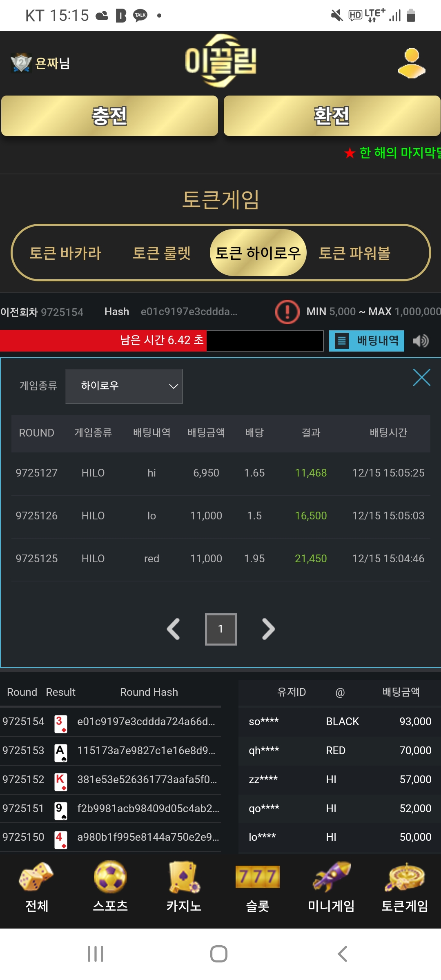441x980 pixels.
Task: Switch to 토큰 바카라 tab
Action: coord(65,253)
